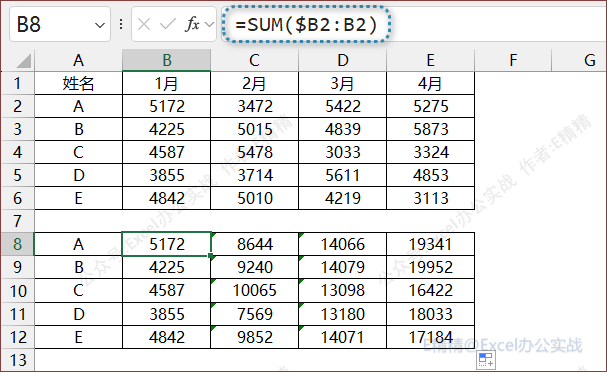Select row 10 header
Screen dimensions: 607x372
coord(17,291)
